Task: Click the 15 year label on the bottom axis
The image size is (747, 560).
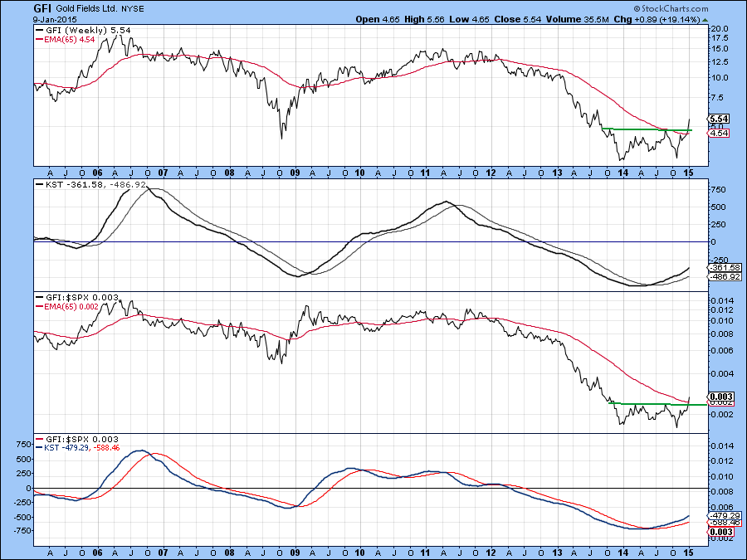Action: 688,553
